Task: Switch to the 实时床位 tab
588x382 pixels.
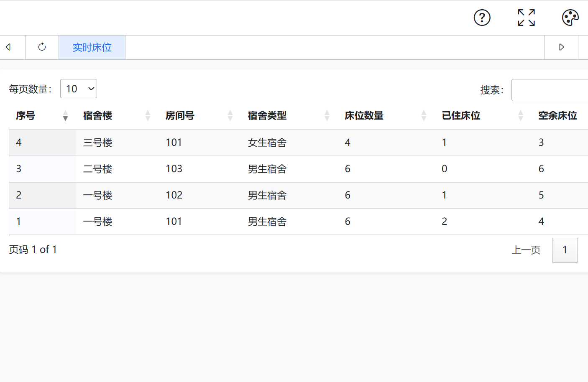Action: pyautogui.click(x=92, y=47)
